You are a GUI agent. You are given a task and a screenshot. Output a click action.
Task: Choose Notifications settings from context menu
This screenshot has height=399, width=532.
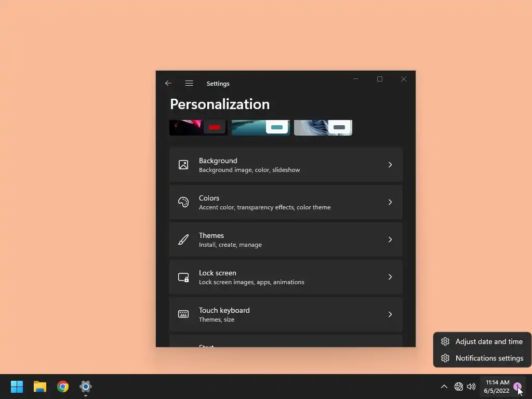pyautogui.click(x=482, y=358)
